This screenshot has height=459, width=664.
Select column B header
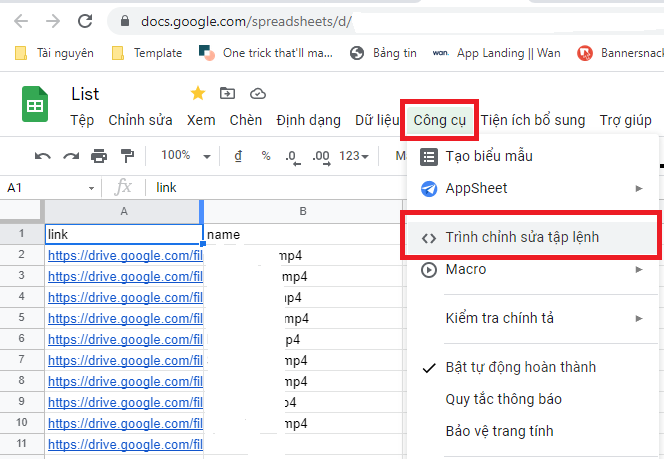tap(302, 211)
